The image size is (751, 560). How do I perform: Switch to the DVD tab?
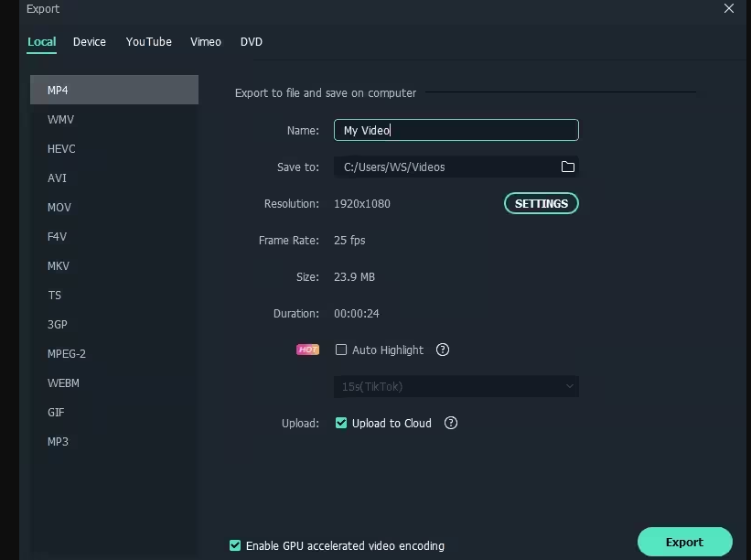pos(251,42)
